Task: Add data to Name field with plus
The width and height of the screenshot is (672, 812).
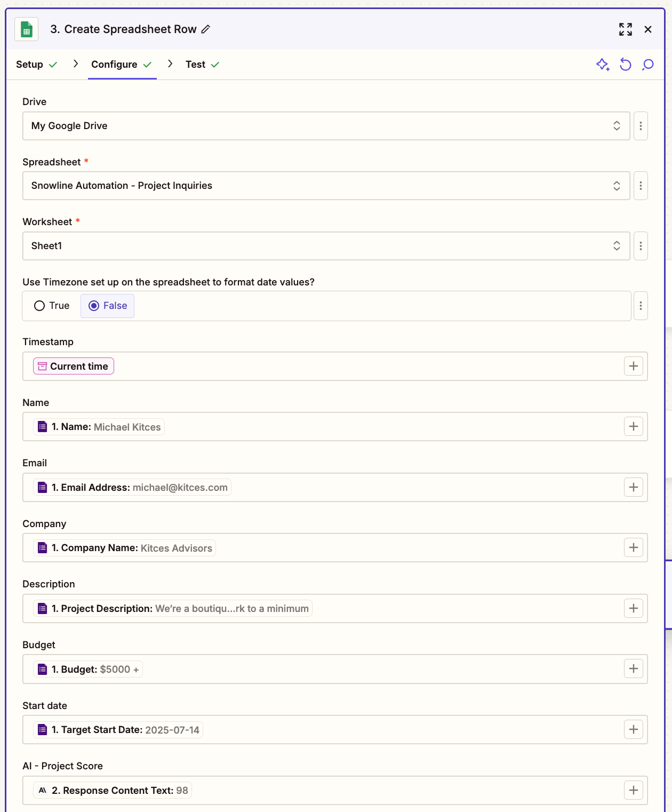Action: [634, 426]
